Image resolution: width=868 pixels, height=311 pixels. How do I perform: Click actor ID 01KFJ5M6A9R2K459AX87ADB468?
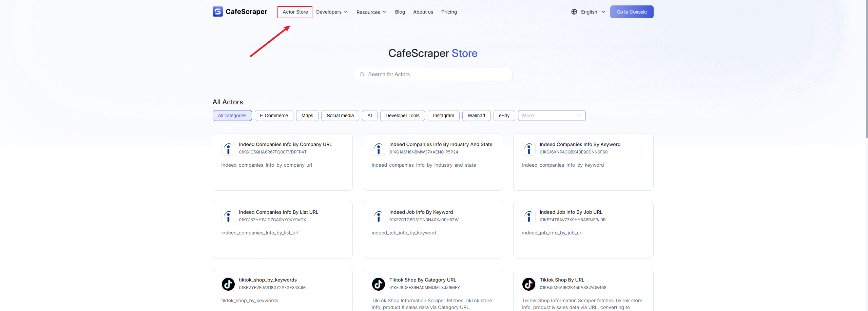pyautogui.click(x=573, y=288)
